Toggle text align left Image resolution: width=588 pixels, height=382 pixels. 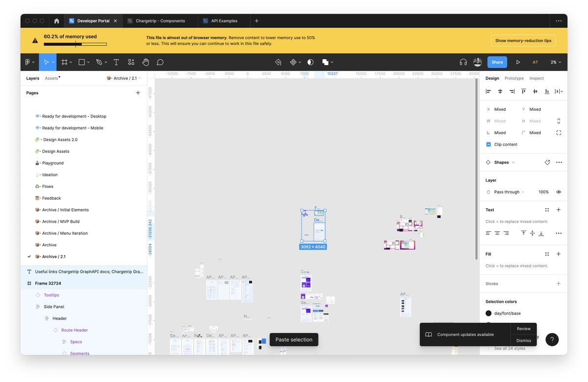489,233
